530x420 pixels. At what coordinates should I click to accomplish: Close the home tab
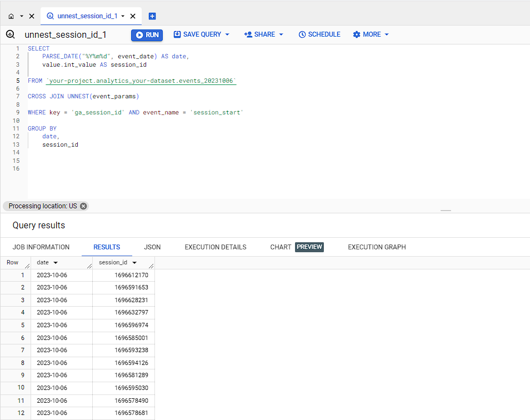point(32,16)
